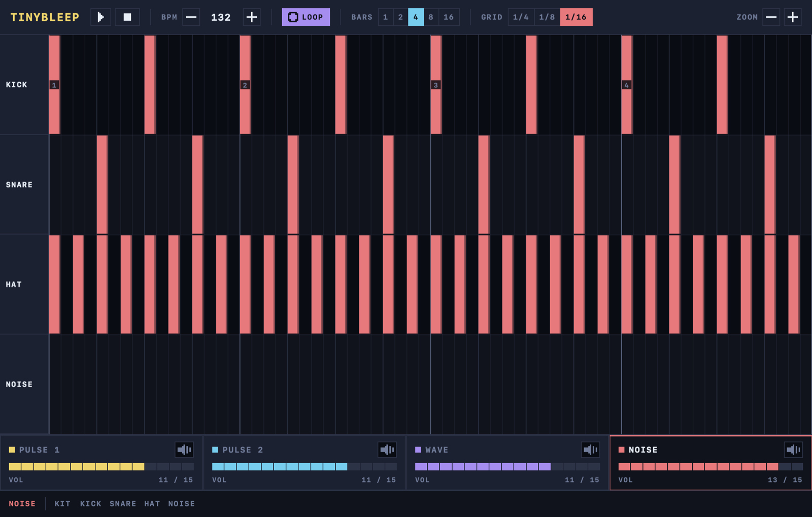Image resolution: width=812 pixels, height=517 pixels.
Task: Click the yellow Pulse 1 color swatch
Action: point(12,450)
